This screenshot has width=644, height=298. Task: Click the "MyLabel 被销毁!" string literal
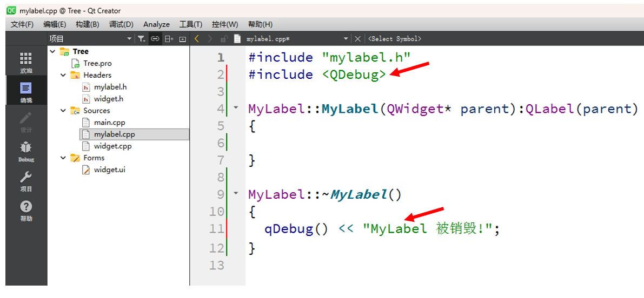point(428,229)
